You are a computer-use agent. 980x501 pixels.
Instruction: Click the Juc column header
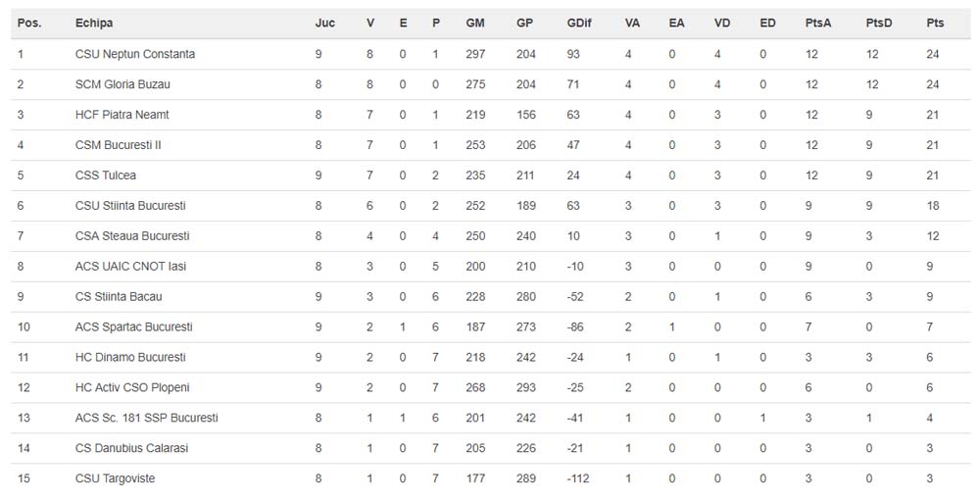[x=325, y=24]
